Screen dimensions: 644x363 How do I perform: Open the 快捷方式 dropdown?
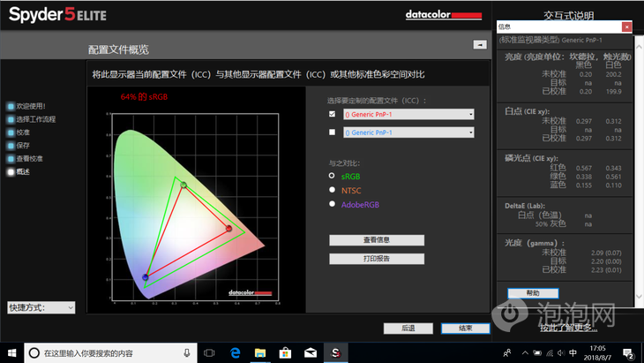pyautogui.click(x=41, y=307)
